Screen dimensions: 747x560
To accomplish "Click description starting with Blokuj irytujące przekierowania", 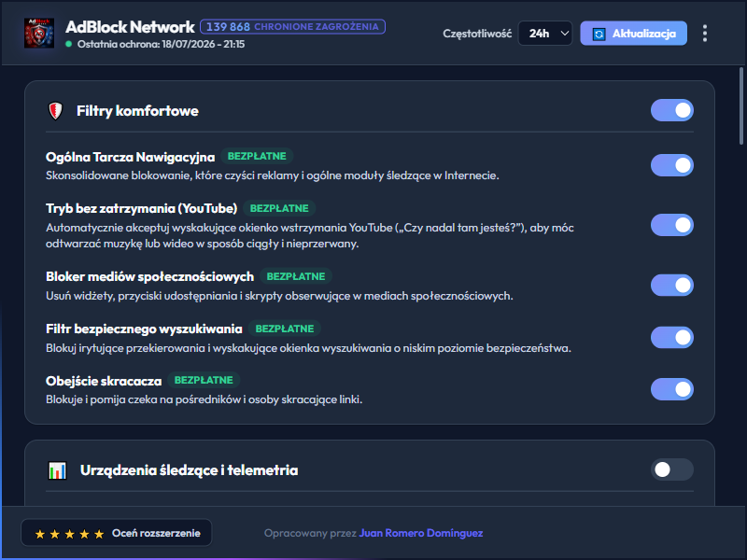I will [x=308, y=348].
